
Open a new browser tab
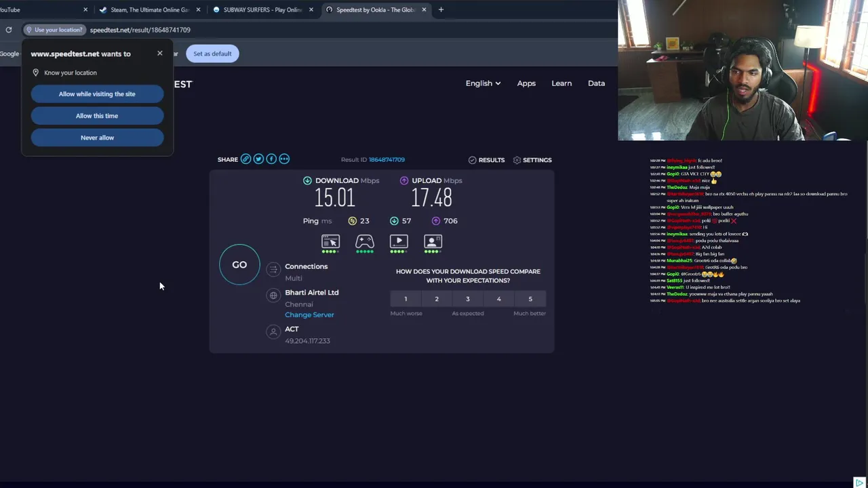[x=441, y=9]
